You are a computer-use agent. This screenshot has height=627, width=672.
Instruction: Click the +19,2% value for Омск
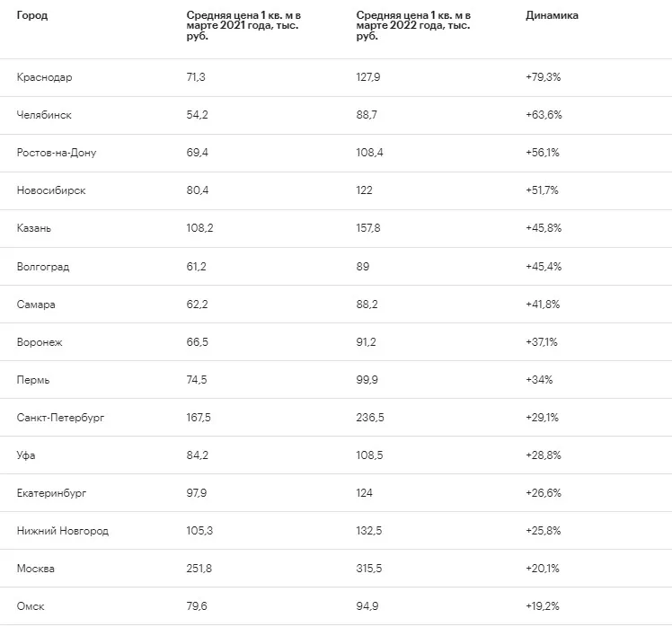pyautogui.click(x=543, y=606)
